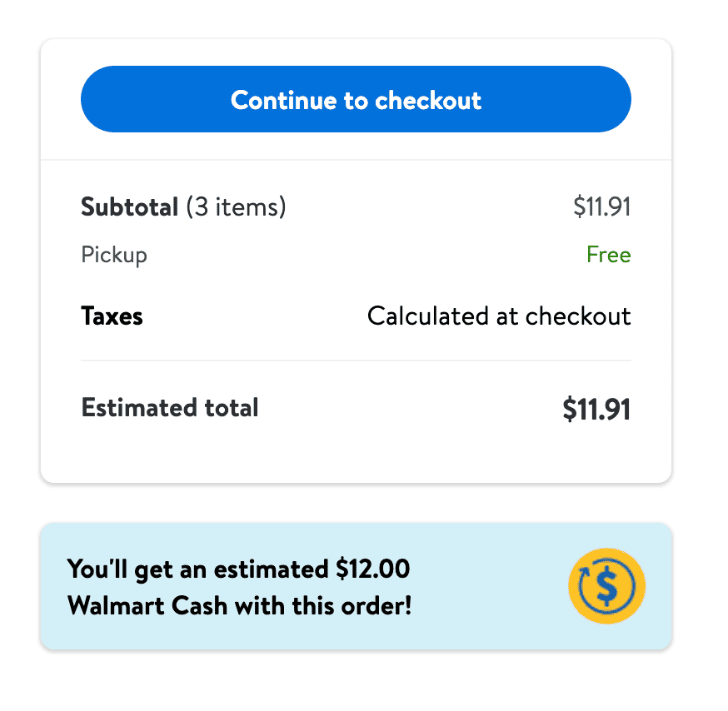Click Calculated at checkout text
Viewport: 728px width, 711px height.
coord(499,316)
